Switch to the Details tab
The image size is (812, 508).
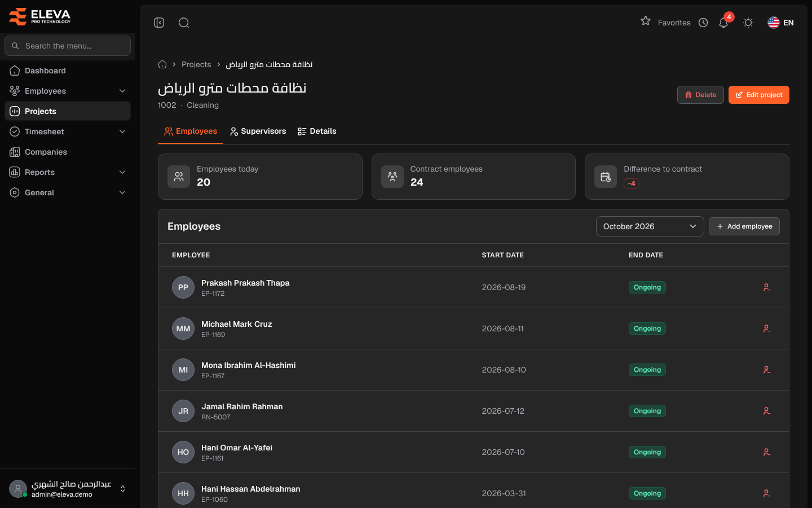tap(317, 132)
